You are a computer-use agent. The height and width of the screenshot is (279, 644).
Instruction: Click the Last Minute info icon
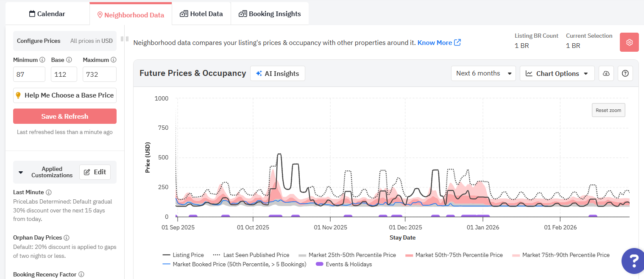pos(49,193)
